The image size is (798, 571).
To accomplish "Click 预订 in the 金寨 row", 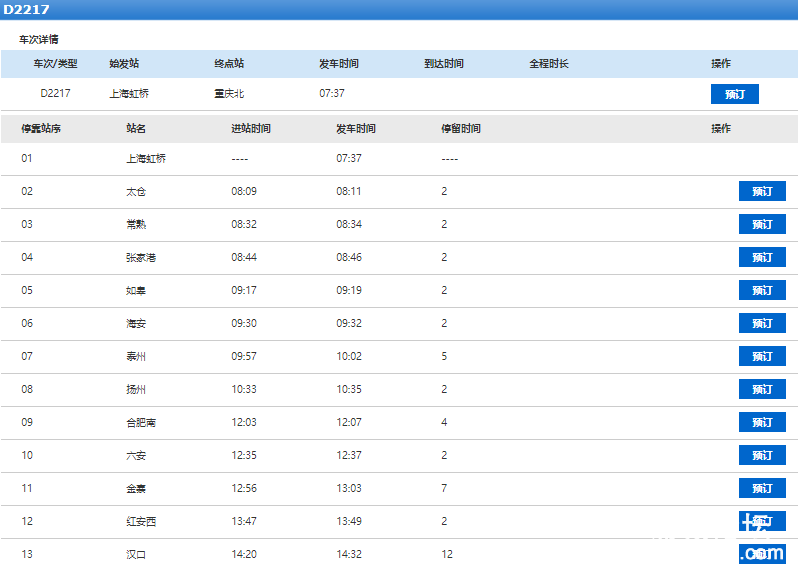I will 762,488.
